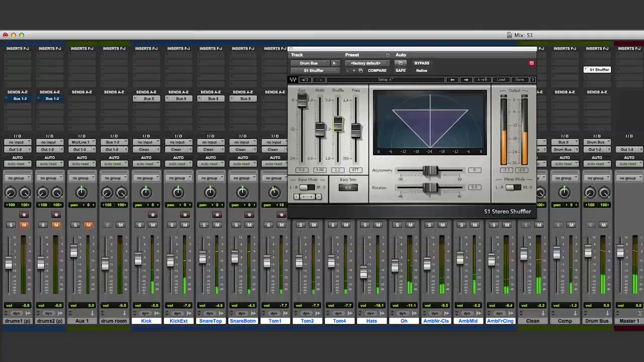This screenshot has width=644, height=362.
Task: Click the left plus button under Input Mode
Action: 296,197
